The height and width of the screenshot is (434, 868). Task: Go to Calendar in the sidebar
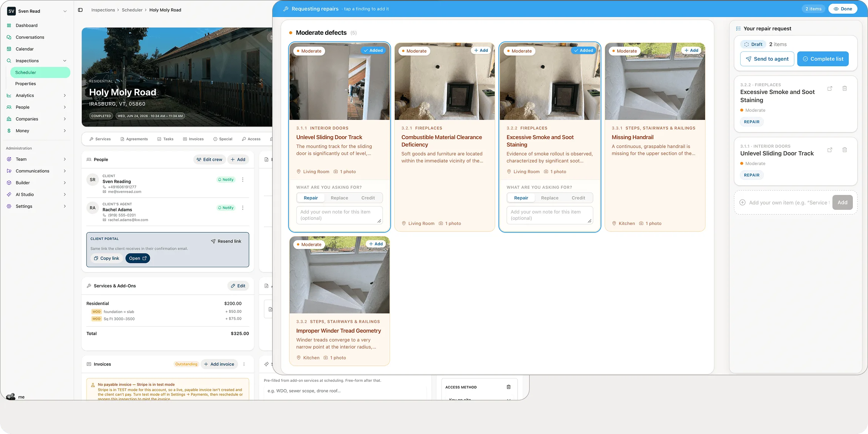tap(24, 49)
